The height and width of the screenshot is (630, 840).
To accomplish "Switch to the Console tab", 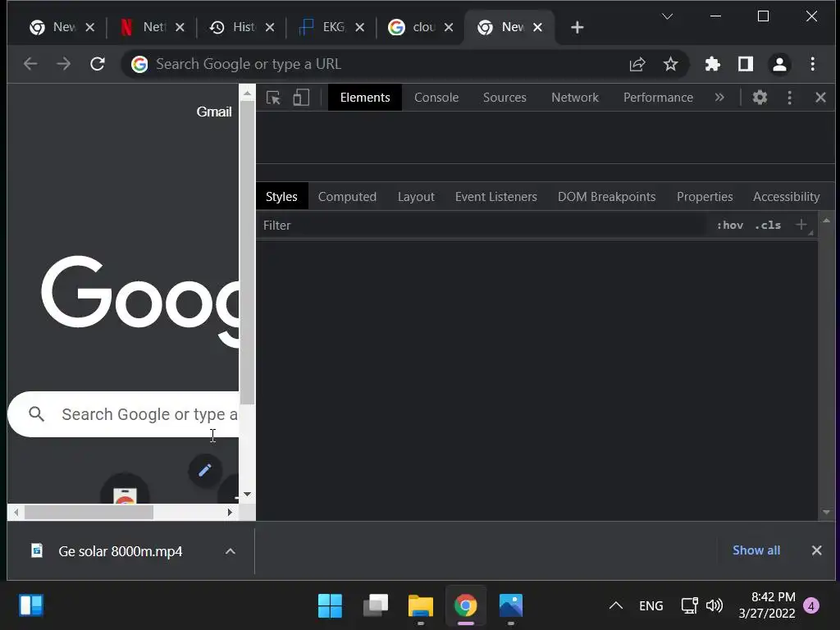I will pyautogui.click(x=436, y=98).
